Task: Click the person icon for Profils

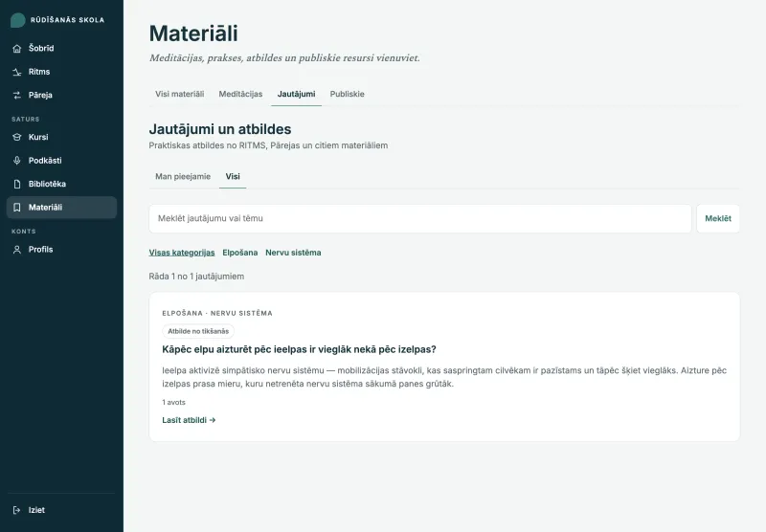Action: [17, 250]
